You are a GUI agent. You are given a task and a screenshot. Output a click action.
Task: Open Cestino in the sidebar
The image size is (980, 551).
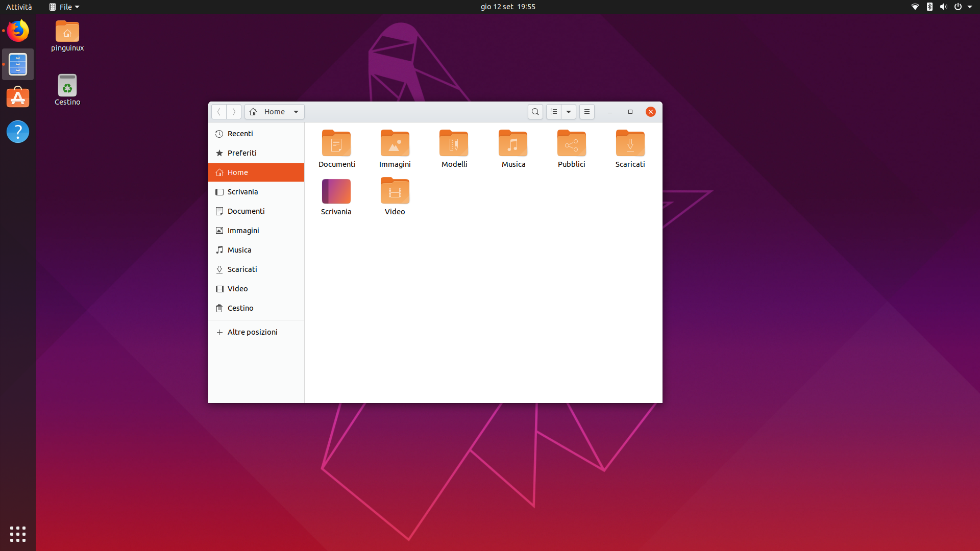point(240,308)
